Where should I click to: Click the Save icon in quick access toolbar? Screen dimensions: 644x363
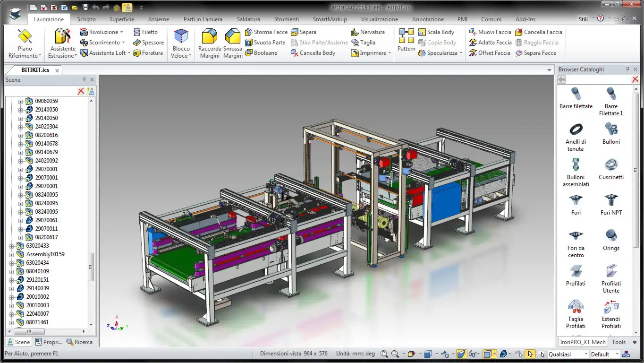coord(85,7)
